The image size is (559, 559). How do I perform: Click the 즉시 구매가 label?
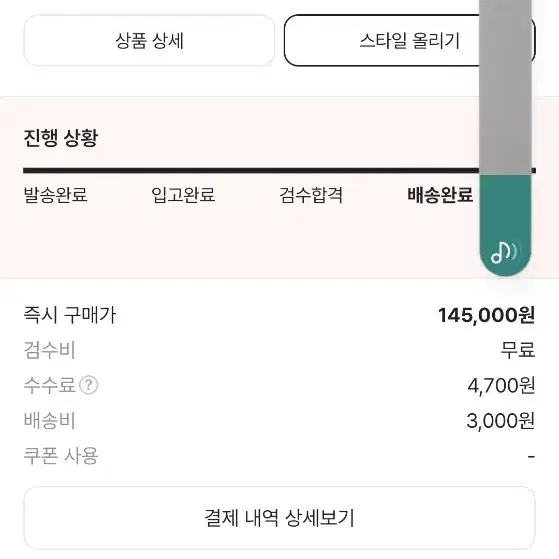pyautogui.click(x=70, y=315)
